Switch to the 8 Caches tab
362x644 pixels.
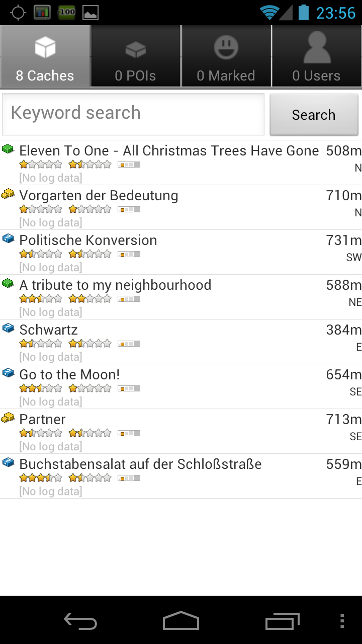coord(45,56)
